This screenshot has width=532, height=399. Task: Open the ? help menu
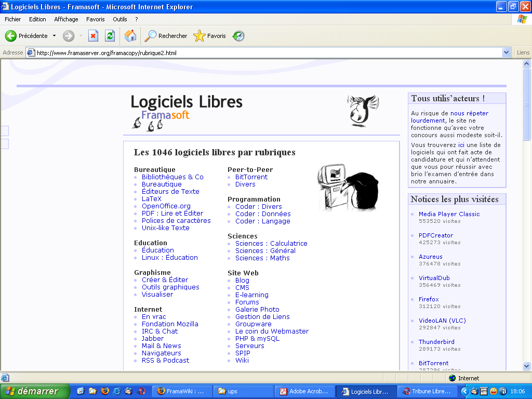(x=137, y=19)
